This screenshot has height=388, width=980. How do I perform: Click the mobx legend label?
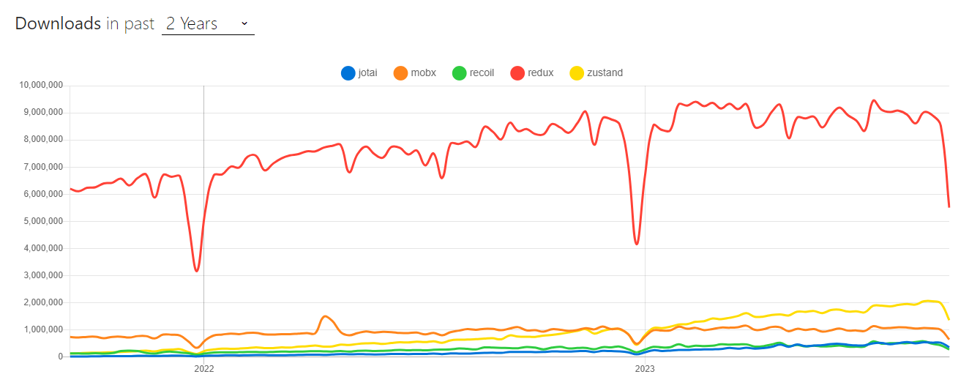(x=424, y=72)
